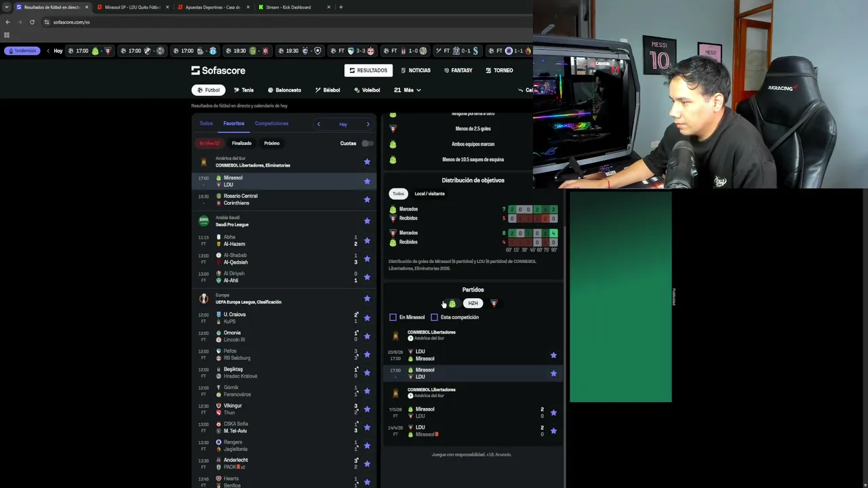Open the browser tab search dropdown arrow
Screen dimensions: 868x488
point(7,7)
